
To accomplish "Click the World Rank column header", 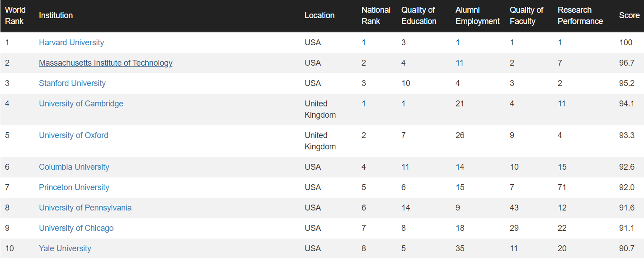I will (x=15, y=15).
